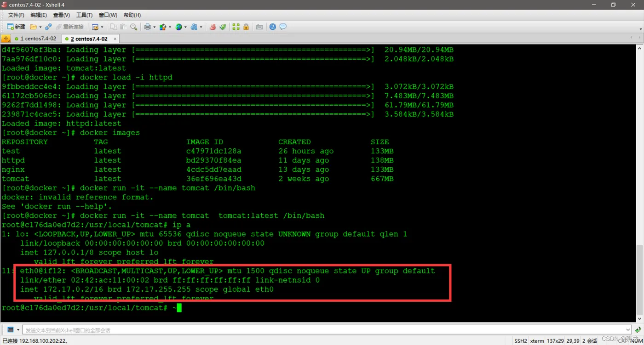Expand the compose input history dropdown

tap(628, 330)
